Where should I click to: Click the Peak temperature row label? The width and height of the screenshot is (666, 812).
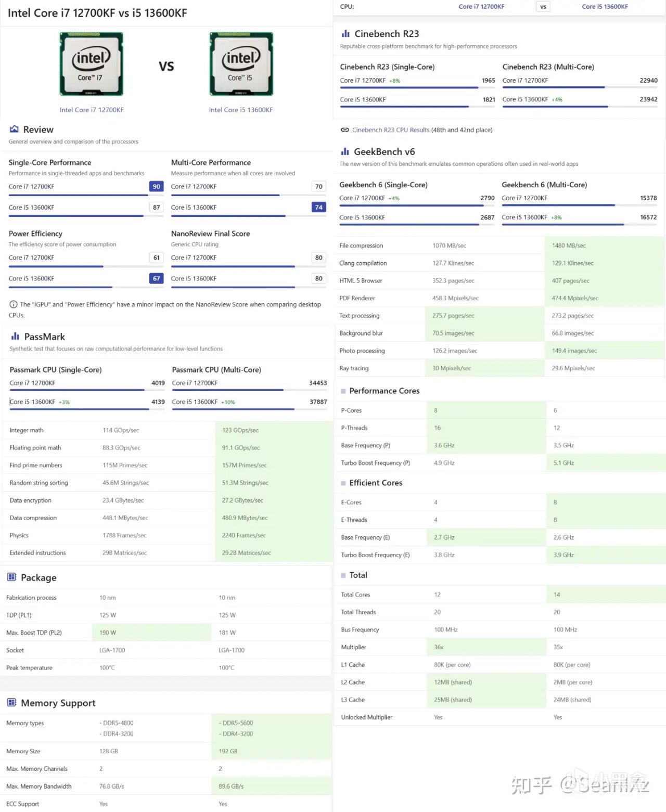point(29,668)
